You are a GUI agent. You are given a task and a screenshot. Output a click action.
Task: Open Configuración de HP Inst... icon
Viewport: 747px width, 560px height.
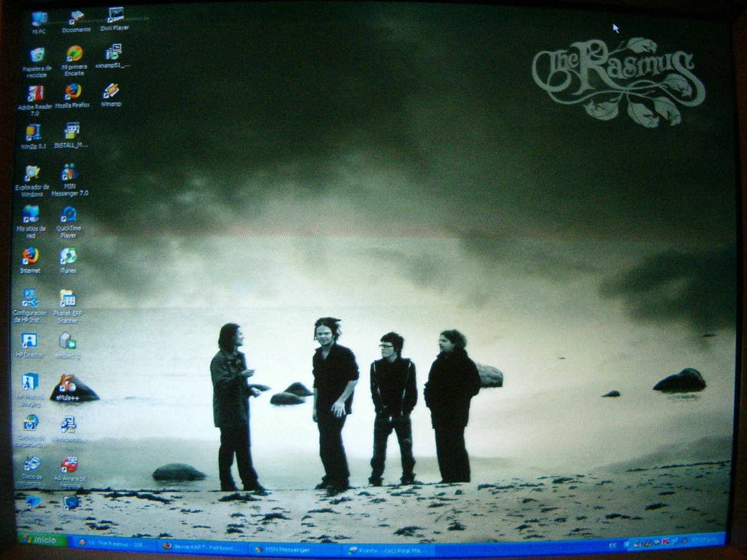(x=30, y=306)
